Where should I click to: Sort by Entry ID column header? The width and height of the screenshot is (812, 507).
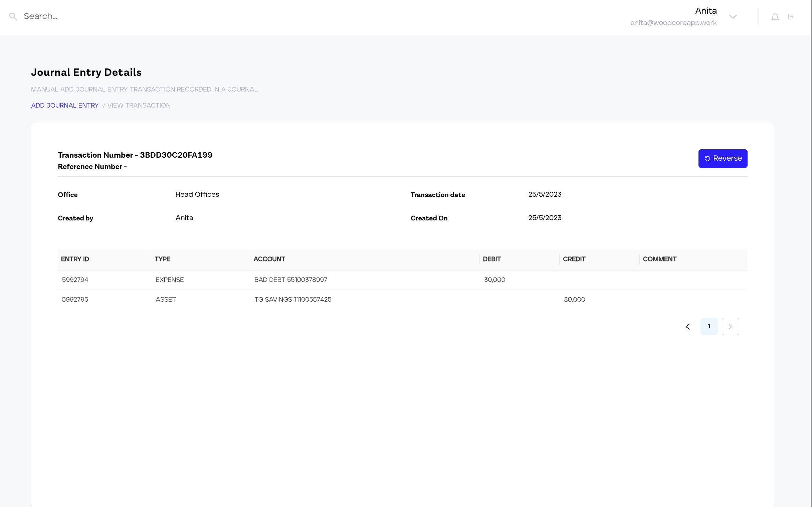(x=75, y=259)
